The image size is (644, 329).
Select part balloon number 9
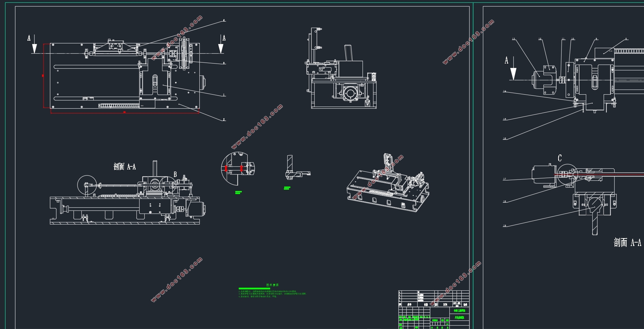click(x=596, y=39)
